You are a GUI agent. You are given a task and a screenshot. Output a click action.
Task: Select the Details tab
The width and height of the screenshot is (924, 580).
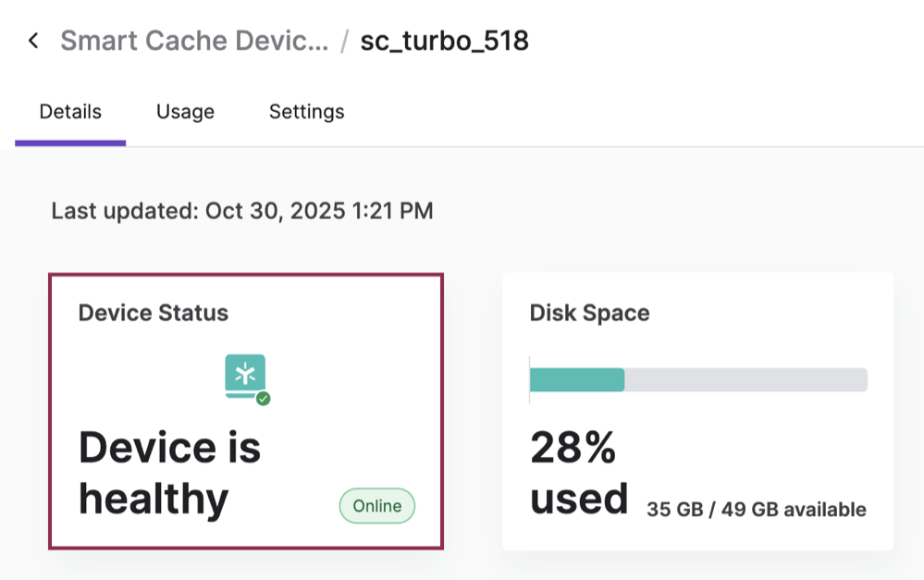tap(69, 111)
